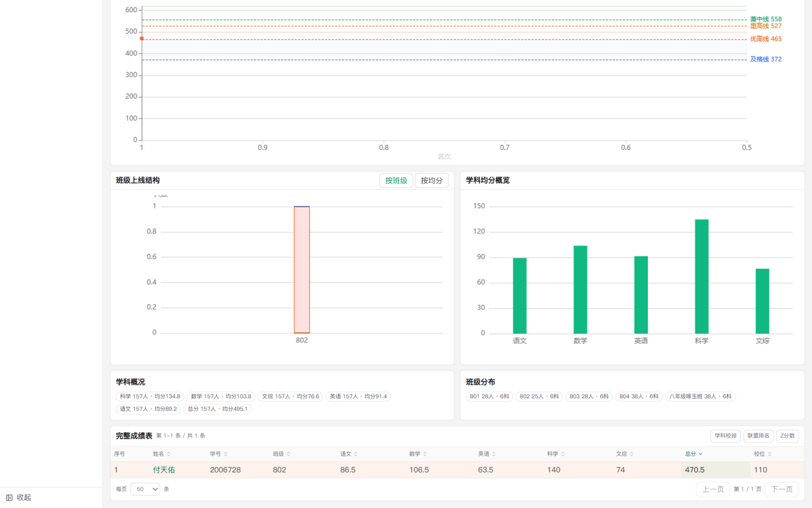The width and height of the screenshot is (812, 508).
Task: Click 文综 score cell 74
Action: (x=620, y=470)
